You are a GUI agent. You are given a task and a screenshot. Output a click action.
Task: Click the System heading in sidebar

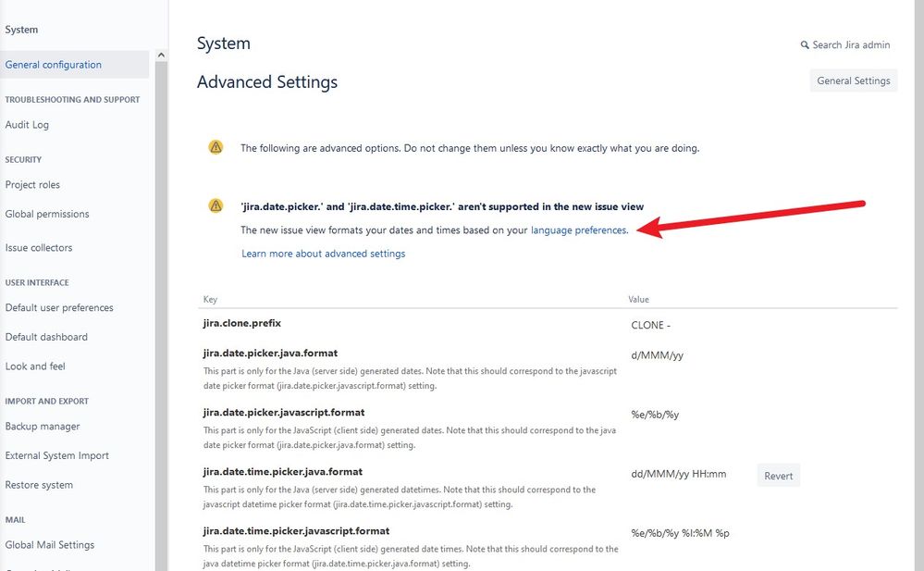tap(21, 30)
